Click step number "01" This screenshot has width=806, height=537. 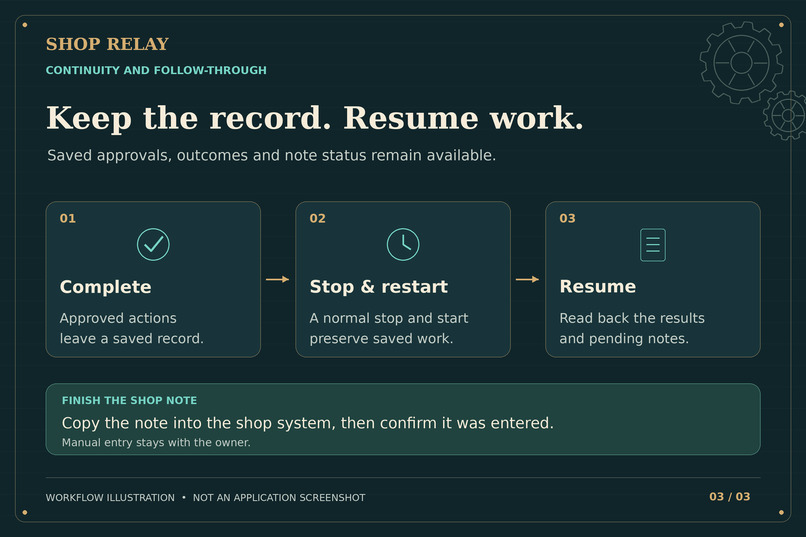(68, 218)
